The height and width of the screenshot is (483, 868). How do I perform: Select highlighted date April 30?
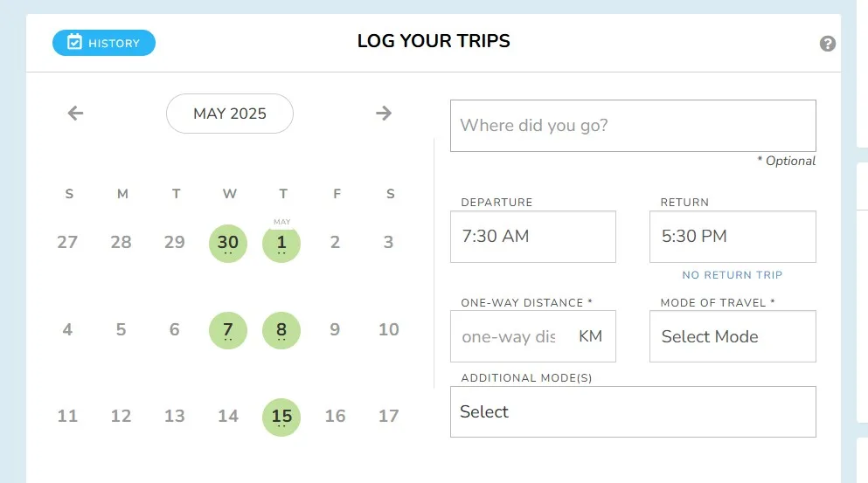click(228, 244)
